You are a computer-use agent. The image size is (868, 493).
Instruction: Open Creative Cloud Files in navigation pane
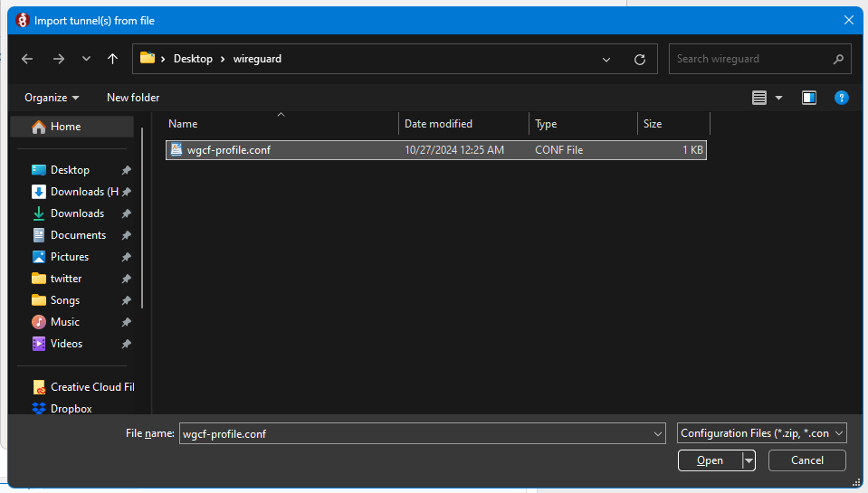[x=83, y=387]
